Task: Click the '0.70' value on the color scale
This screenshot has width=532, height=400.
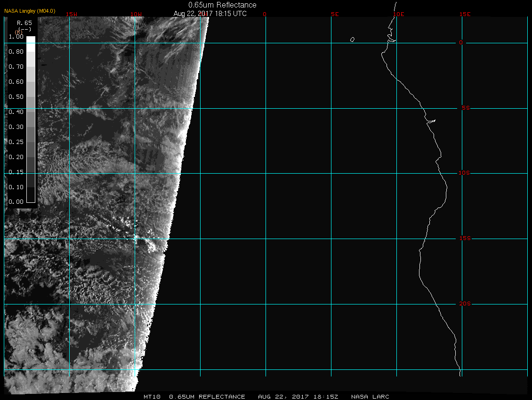Action: point(16,67)
